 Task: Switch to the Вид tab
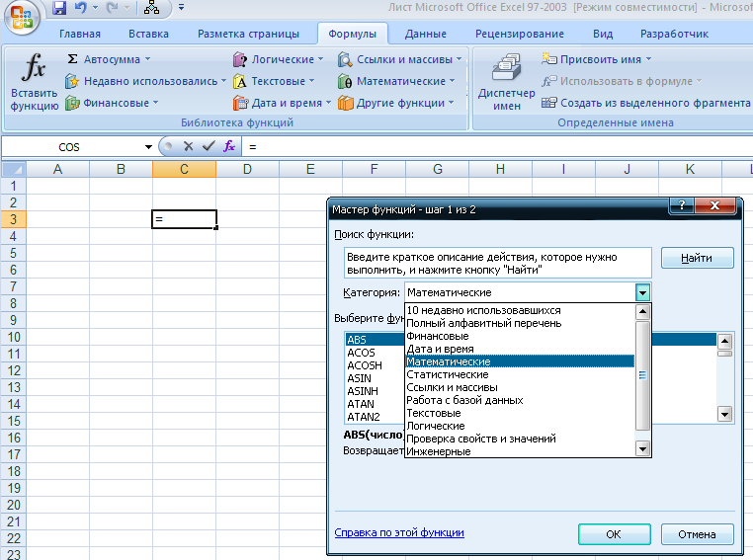pyautogui.click(x=603, y=34)
